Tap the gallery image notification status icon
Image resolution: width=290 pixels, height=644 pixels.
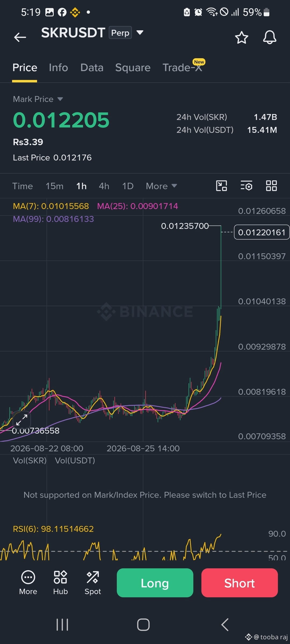(x=49, y=12)
